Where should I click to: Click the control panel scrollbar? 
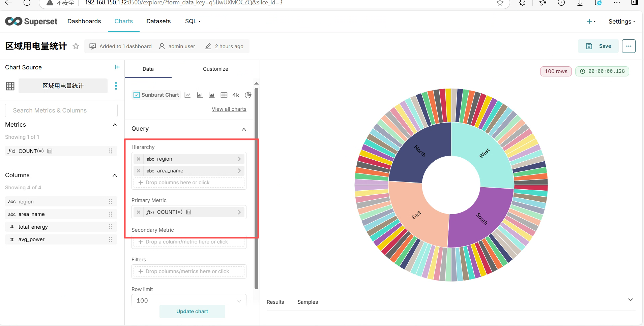[x=257, y=189]
